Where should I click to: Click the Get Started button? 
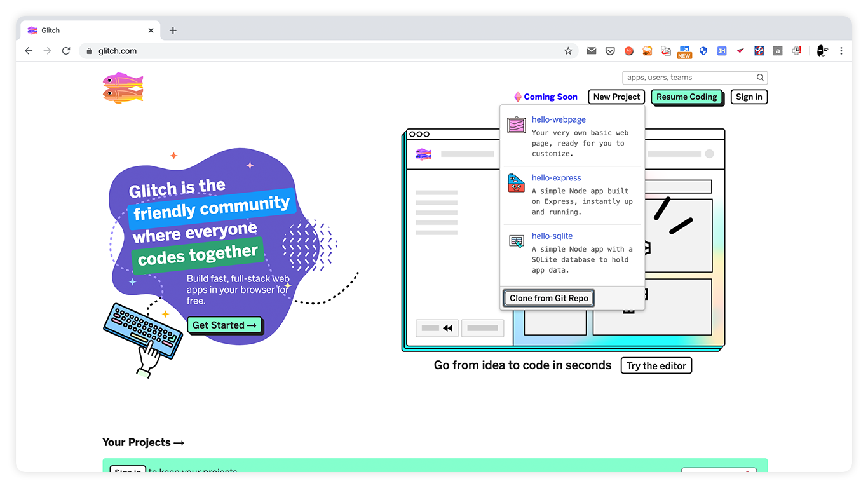(224, 325)
